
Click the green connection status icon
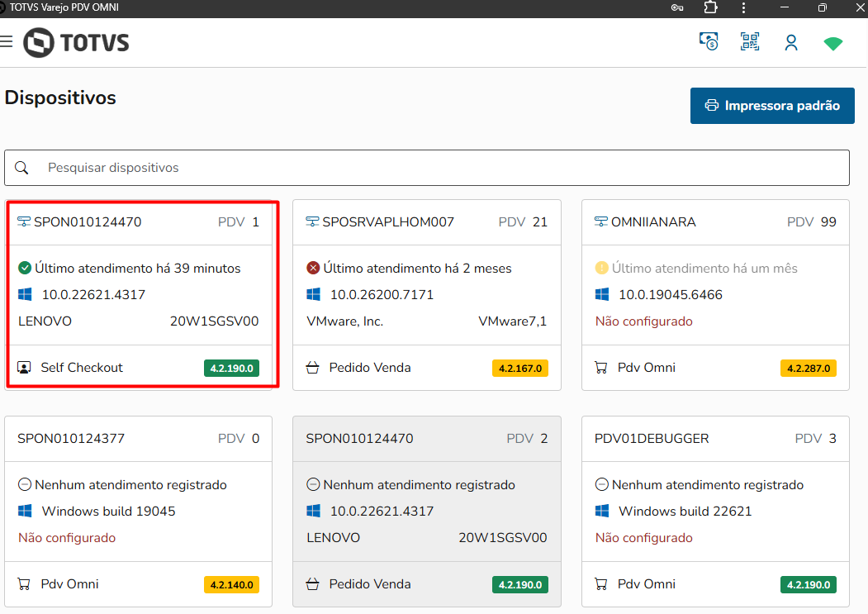click(x=832, y=44)
